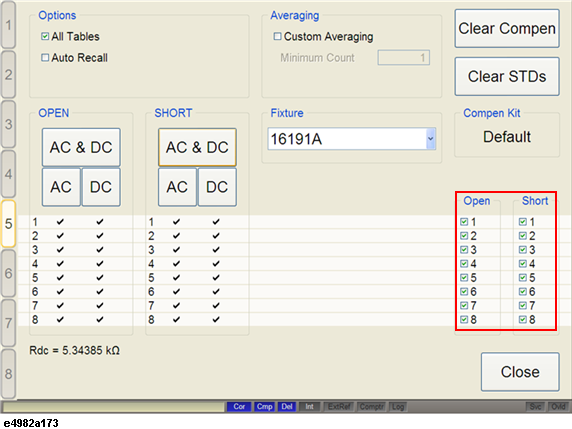
Task: Enable Custom Averaging checkbox
Action: [278, 36]
